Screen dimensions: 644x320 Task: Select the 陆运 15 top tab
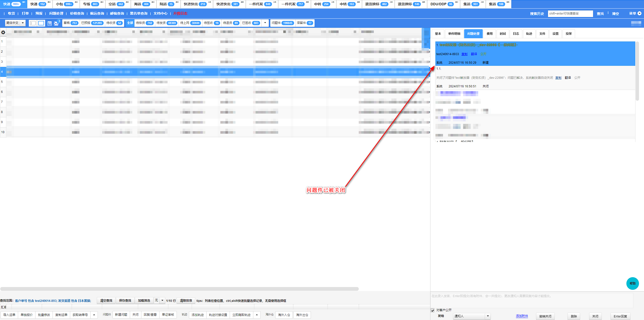point(169,4)
